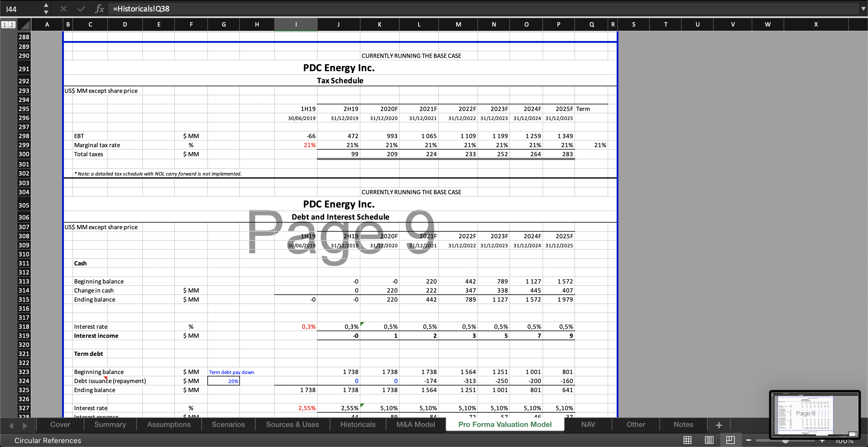Click the 'Debt issuance (repayment)' label
The height and width of the screenshot is (447, 868).
110,381
